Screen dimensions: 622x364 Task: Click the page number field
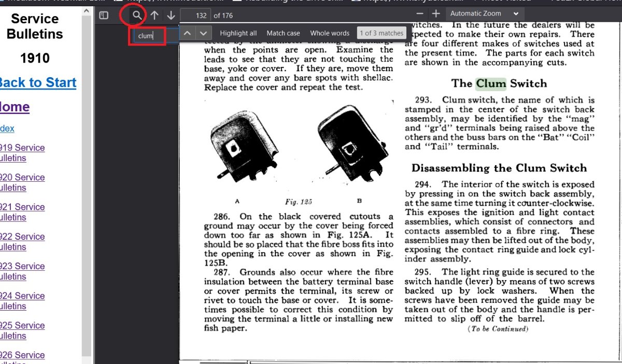pos(195,16)
